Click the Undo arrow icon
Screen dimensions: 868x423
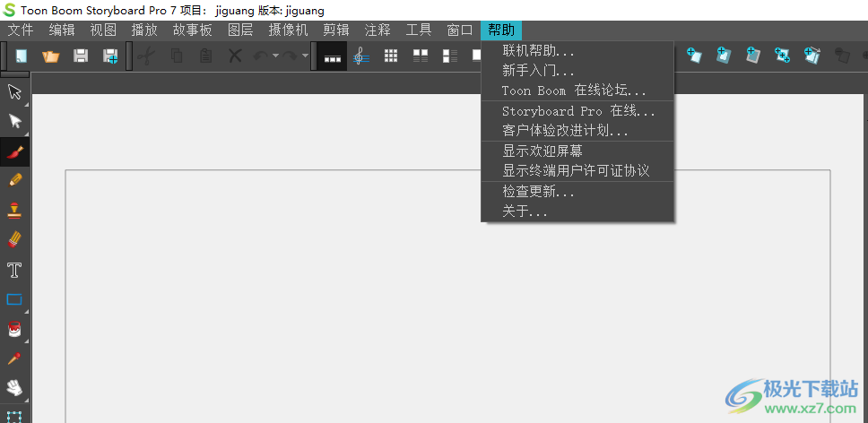tap(261, 56)
